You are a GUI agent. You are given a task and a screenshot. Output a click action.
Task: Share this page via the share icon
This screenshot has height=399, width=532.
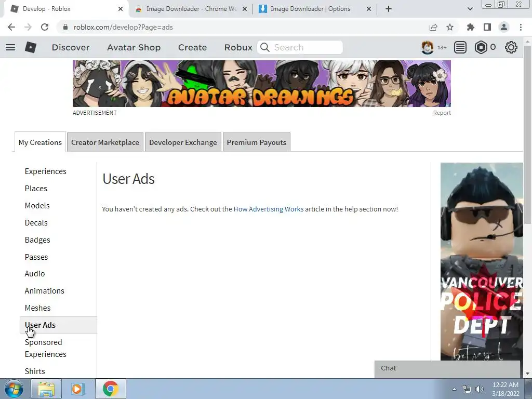pos(433,27)
